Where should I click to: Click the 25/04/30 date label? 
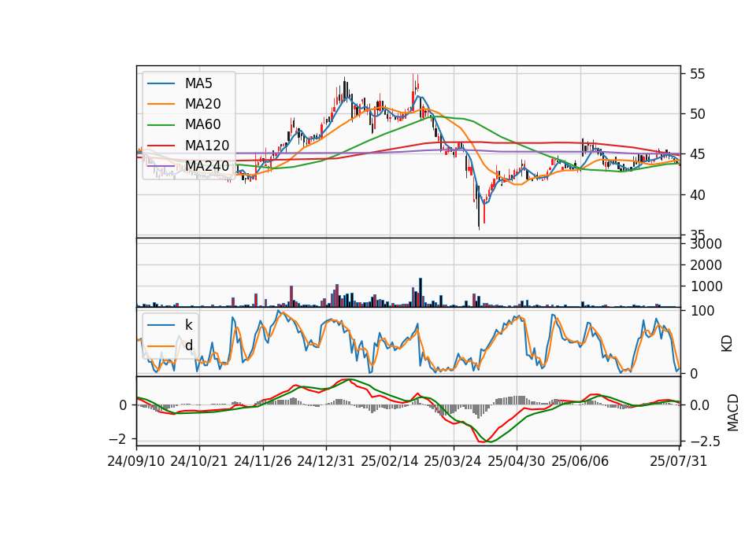tap(517, 461)
